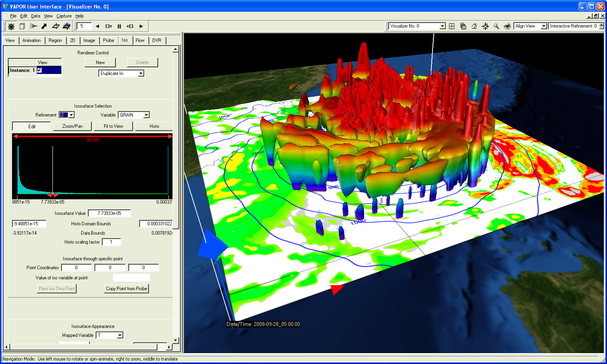This screenshot has width=607, height=364.
Task: Activate the flow rake tool
Action: pyautogui.click(x=33, y=26)
